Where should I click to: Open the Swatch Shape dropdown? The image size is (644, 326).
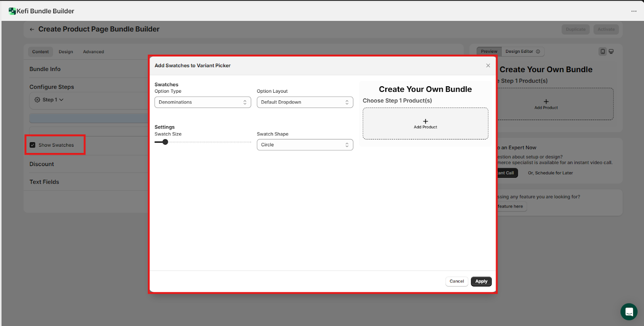tap(305, 145)
